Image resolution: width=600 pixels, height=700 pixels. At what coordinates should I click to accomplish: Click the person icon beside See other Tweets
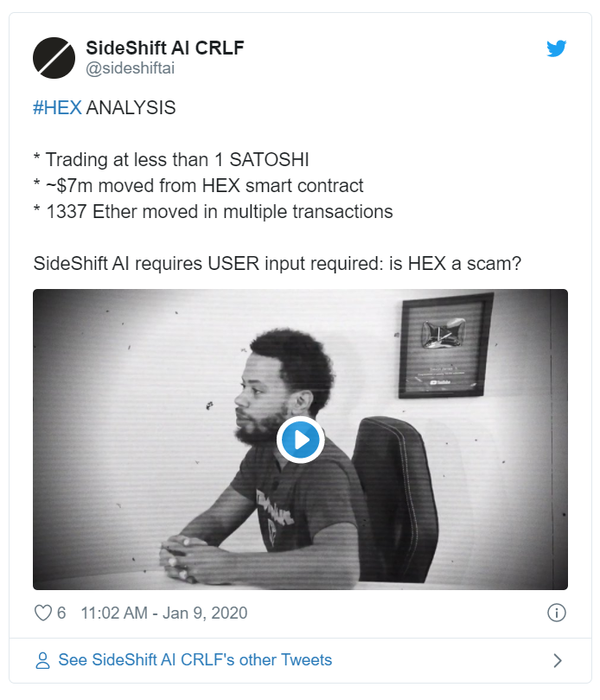[x=42, y=660]
